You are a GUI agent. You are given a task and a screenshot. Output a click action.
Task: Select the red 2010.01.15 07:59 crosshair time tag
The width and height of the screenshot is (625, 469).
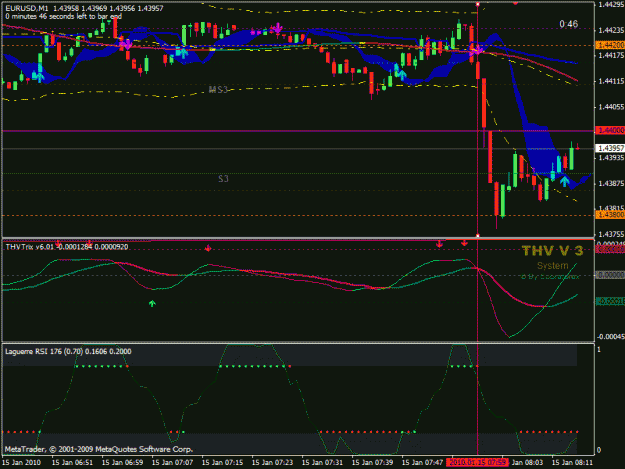[477, 462]
